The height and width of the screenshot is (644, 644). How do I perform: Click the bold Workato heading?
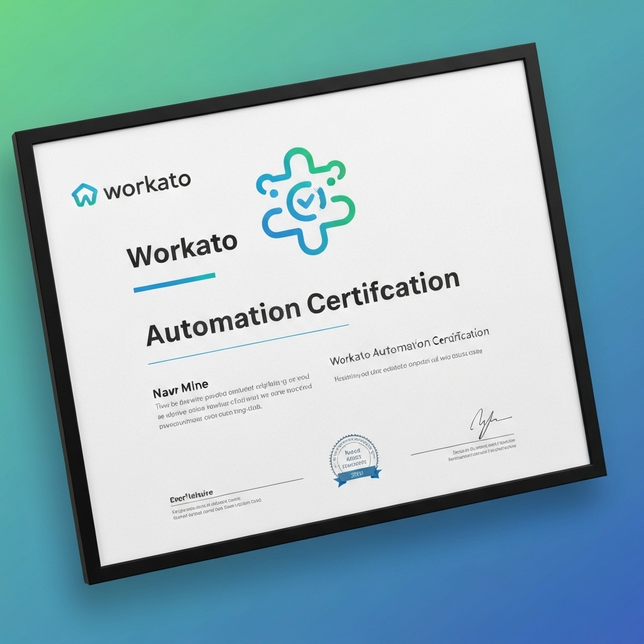click(182, 249)
